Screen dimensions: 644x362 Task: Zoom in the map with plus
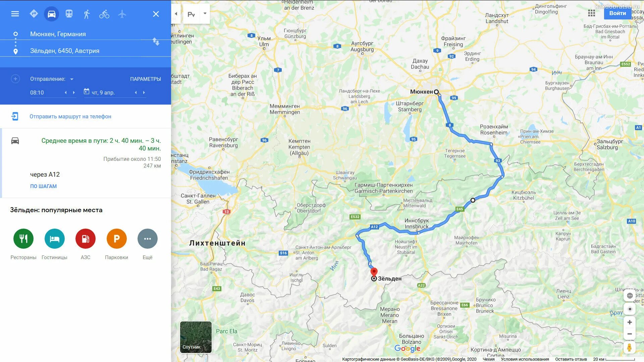click(630, 322)
